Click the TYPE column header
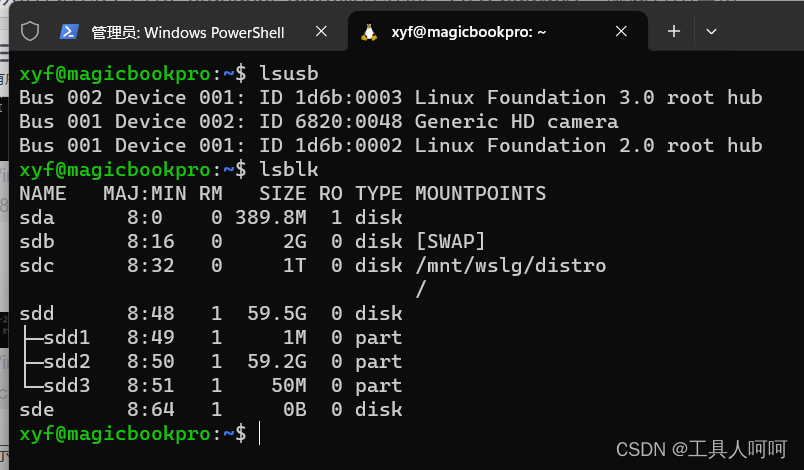804x470 pixels. tap(379, 194)
